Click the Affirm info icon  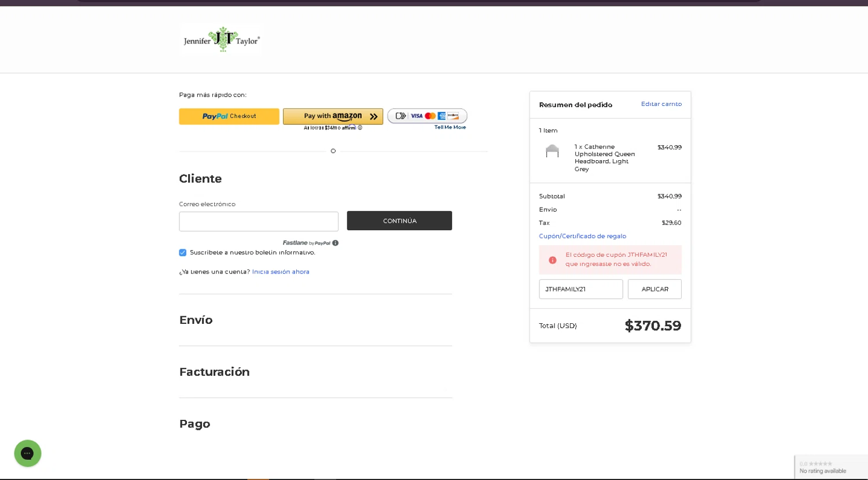(360, 128)
